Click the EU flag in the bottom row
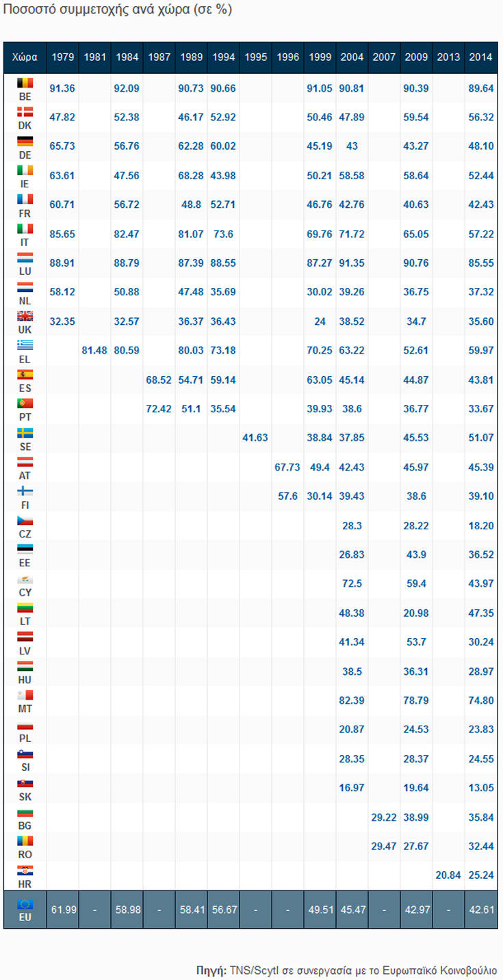Screen dimensions: 503x980 click(25, 903)
